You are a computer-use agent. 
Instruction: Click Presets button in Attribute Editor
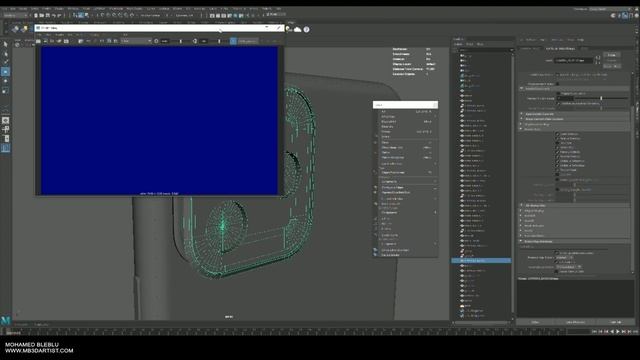tap(611, 60)
